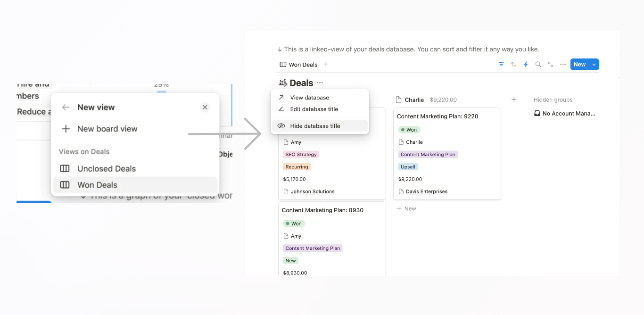Click Content Marketing Plan tag on 9220 card
Viewport: 644px width, 315px height.
click(x=428, y=155)
